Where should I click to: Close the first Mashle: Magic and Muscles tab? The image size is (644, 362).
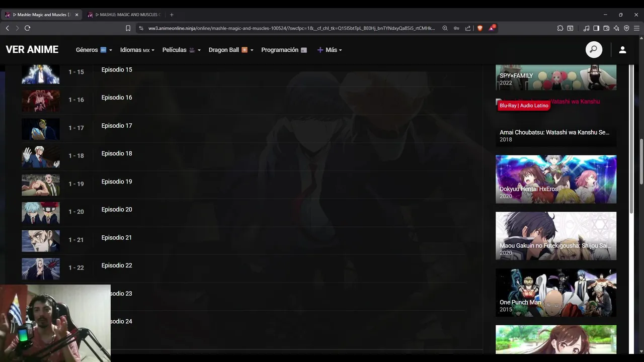[76, 15]
